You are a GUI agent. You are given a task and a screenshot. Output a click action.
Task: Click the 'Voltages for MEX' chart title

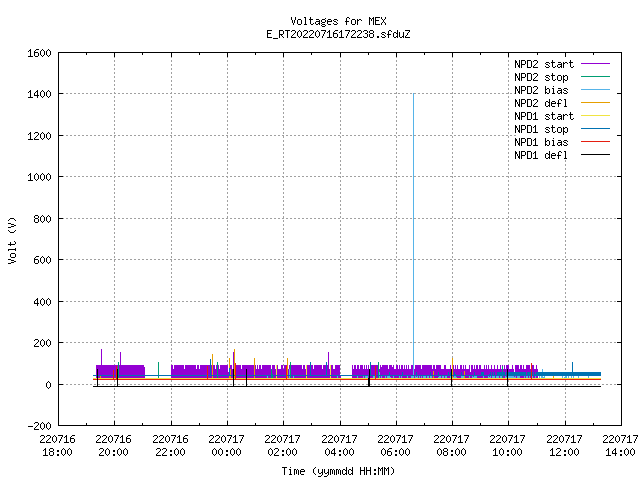point(338,21)
